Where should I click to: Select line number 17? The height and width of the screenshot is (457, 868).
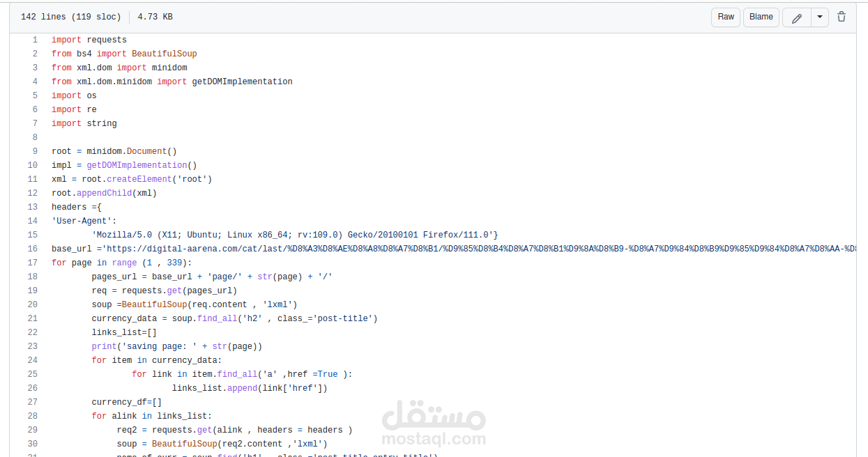[33, 263]
